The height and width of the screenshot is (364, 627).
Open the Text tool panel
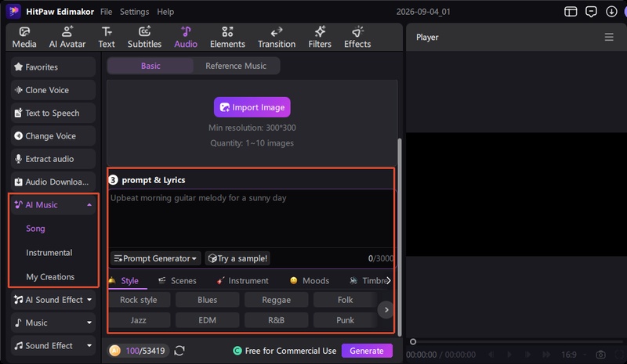coord(107,37)
